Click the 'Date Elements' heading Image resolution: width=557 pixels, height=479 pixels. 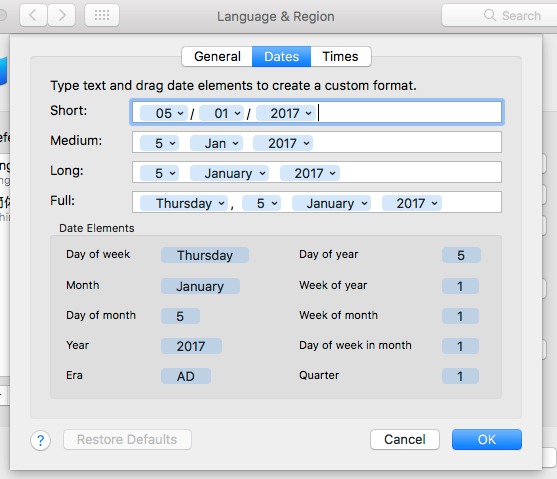pyautogui.click(x=97, y=228)
